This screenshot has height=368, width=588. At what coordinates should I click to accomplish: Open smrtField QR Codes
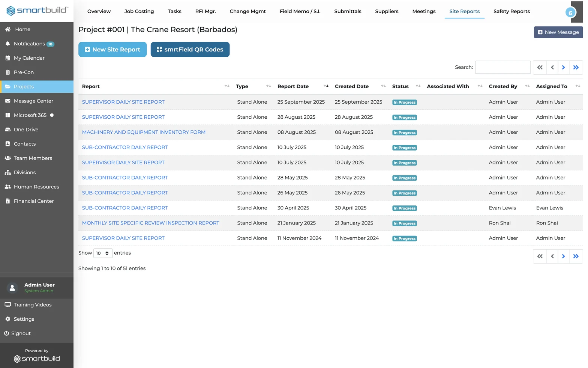click(190, 50)
